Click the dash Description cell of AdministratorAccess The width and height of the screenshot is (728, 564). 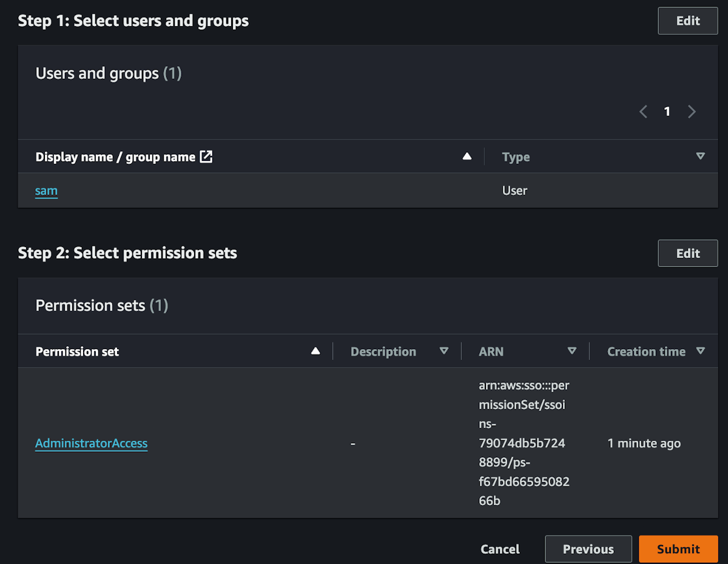[x=352, y=443]
